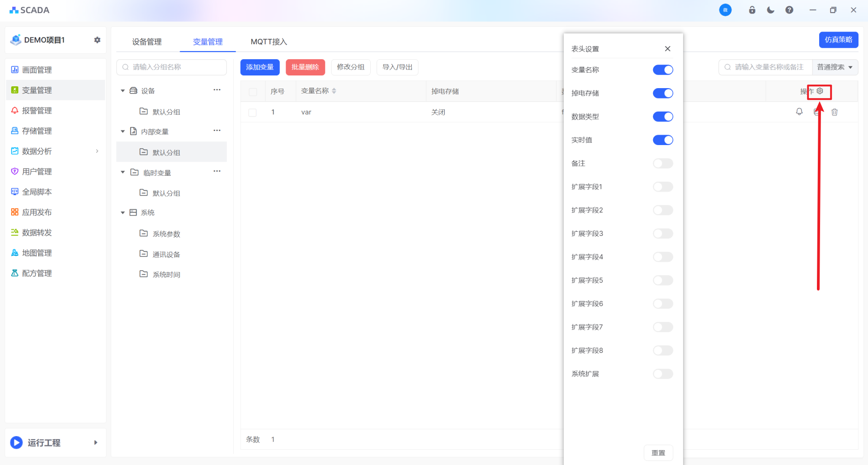Switch to the 设备管理 tab

[x=147, y=42]
